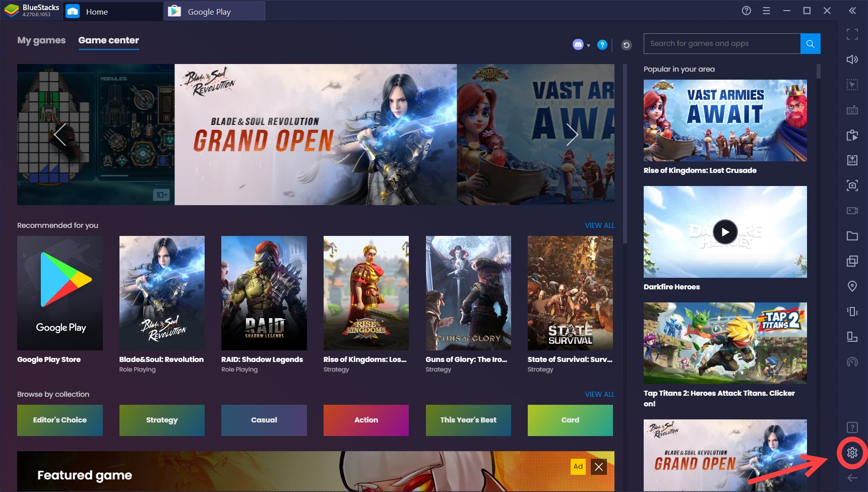868x492 pixels.
Task: Mute the emulator volume
Action: pyautogui.click(x=853, y=59)
